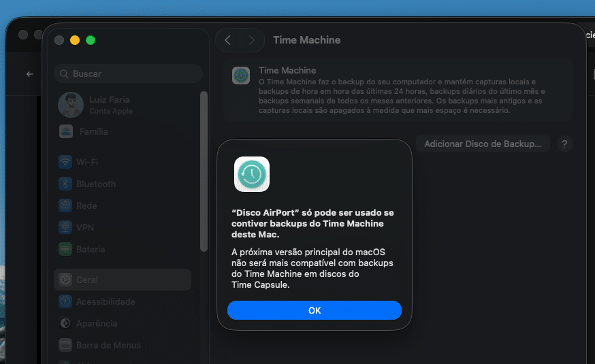
Task: Select the Família sidebar icon
Action: coord(66,131)
